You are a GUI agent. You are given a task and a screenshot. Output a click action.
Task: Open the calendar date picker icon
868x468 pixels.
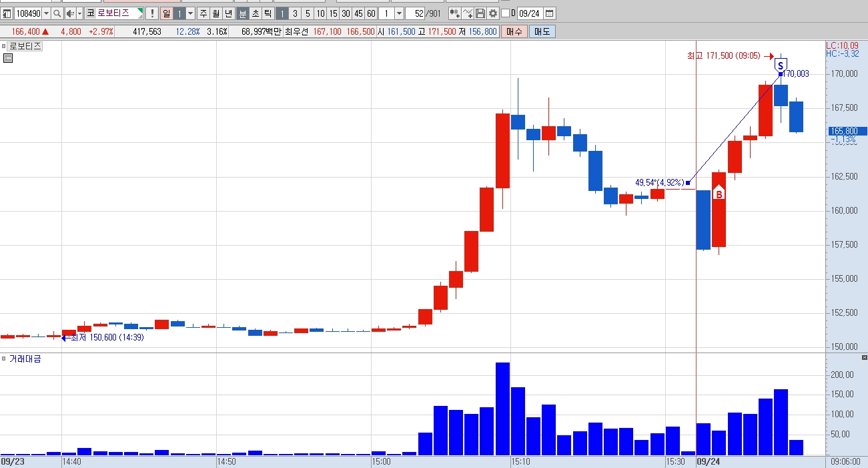[549, 13]
